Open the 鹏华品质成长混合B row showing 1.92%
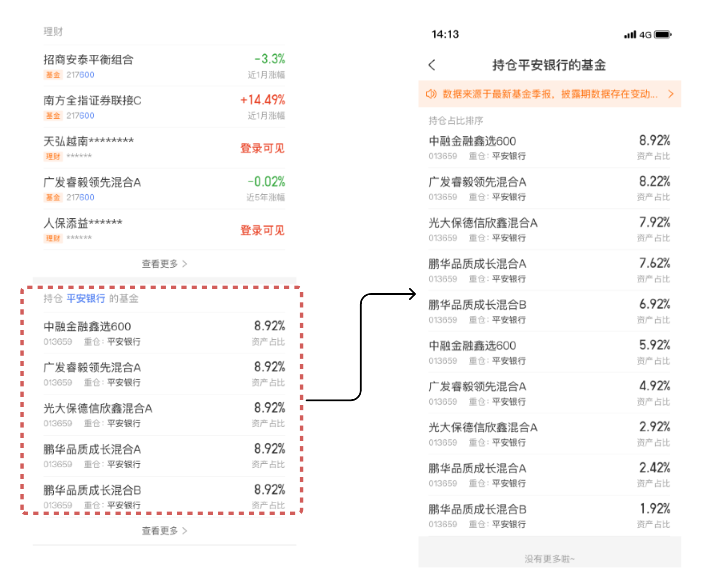 (549, 516)
